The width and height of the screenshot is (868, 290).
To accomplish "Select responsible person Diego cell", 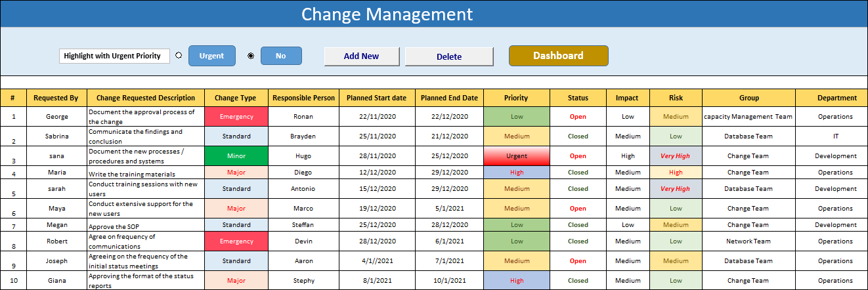I will (303, 173).
